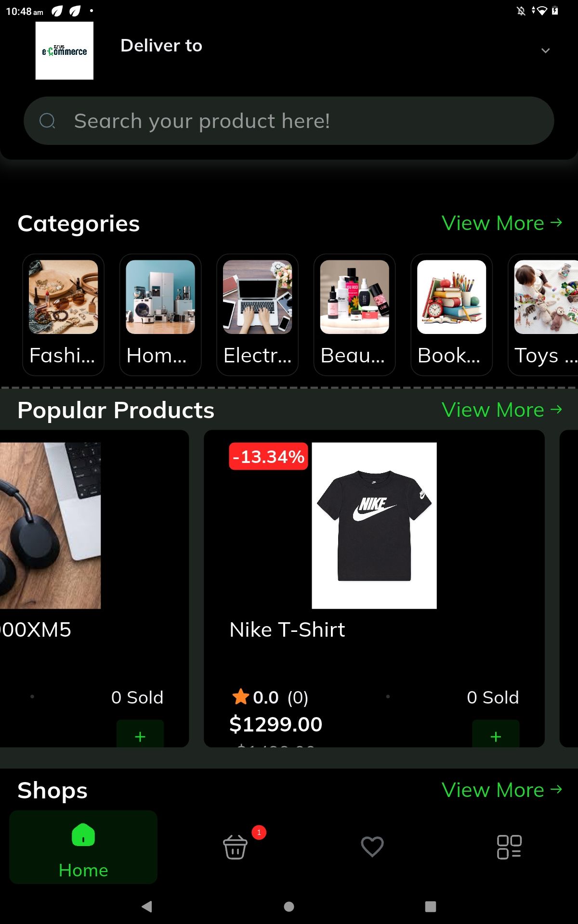Click the e-Commerce logo

tap(65, 51)
